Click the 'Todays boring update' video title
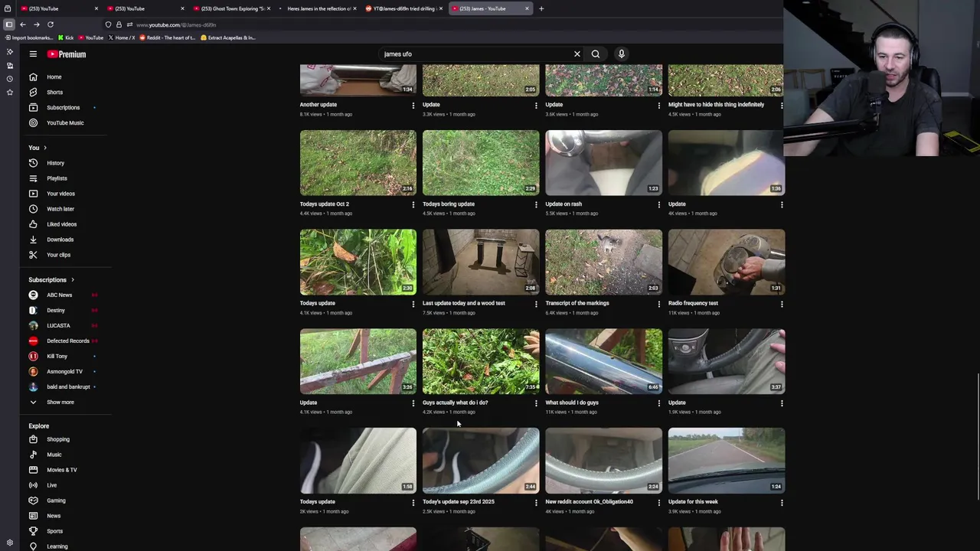980x551 pixels. pyautogui.click(x=449, y=204)
